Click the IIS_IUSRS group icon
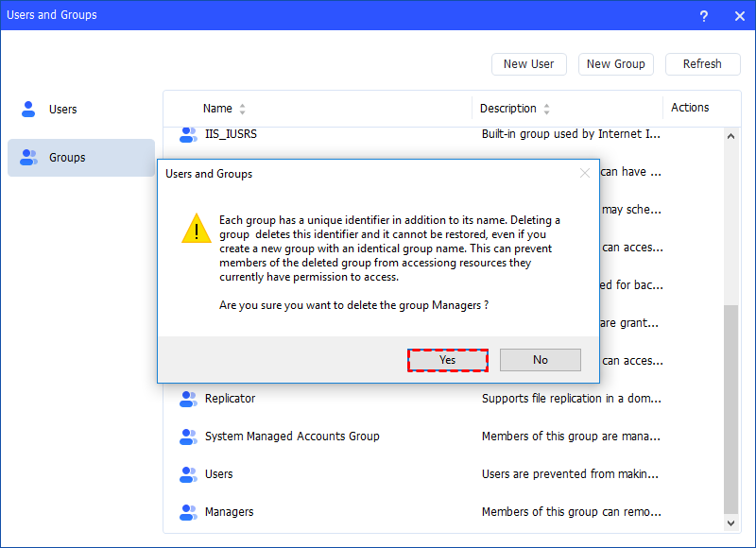756x548 pixels. tap(188, 134)
